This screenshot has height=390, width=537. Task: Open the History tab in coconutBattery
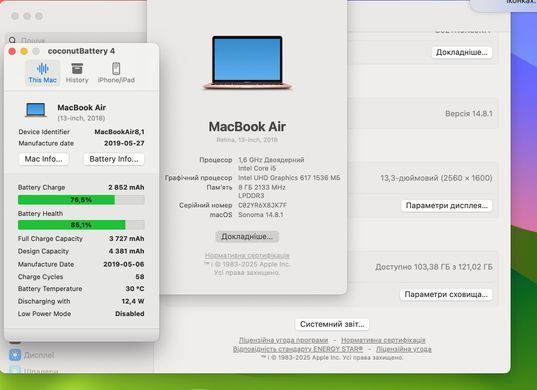click(77, 73)
